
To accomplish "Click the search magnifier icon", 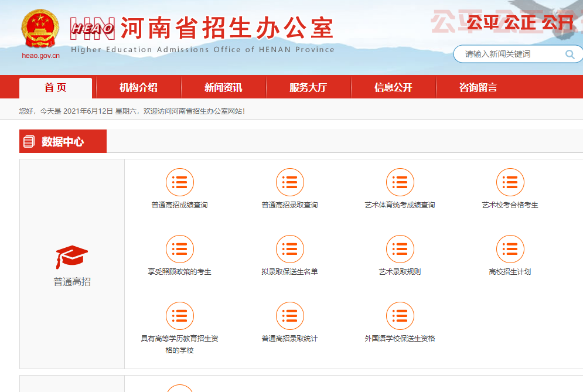I will pyautogui.click(x=570, y=54).
